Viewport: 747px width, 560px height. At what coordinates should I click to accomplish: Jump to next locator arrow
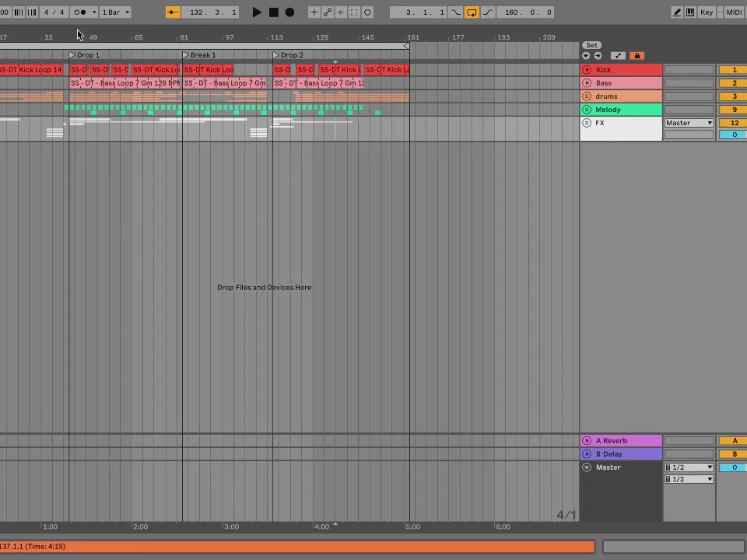click(598, 56)
